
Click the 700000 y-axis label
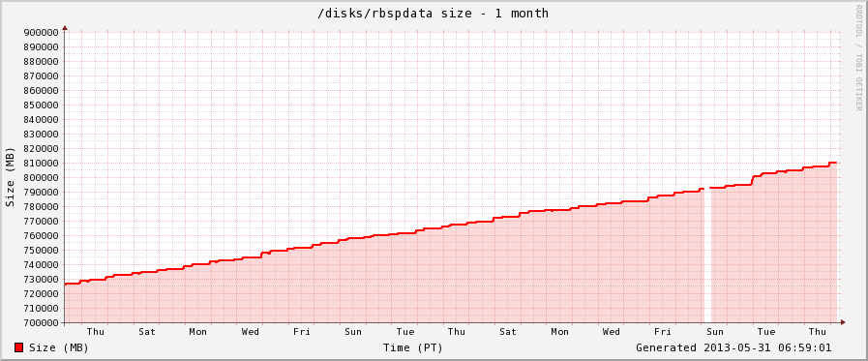(x=41, y=323)
